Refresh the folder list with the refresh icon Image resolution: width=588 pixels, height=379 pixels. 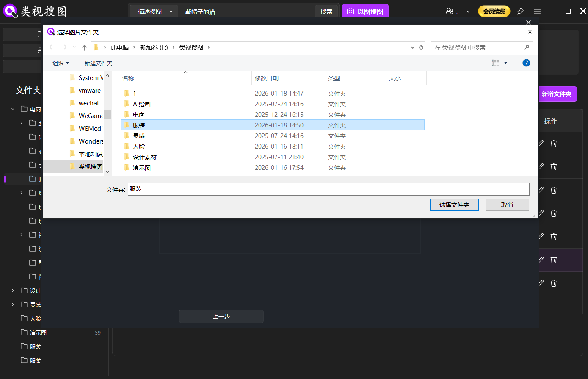coord(421,47)
